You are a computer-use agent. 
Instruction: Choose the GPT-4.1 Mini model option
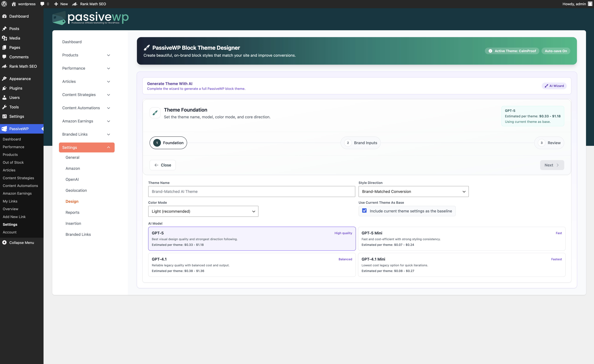click(461, 265)
